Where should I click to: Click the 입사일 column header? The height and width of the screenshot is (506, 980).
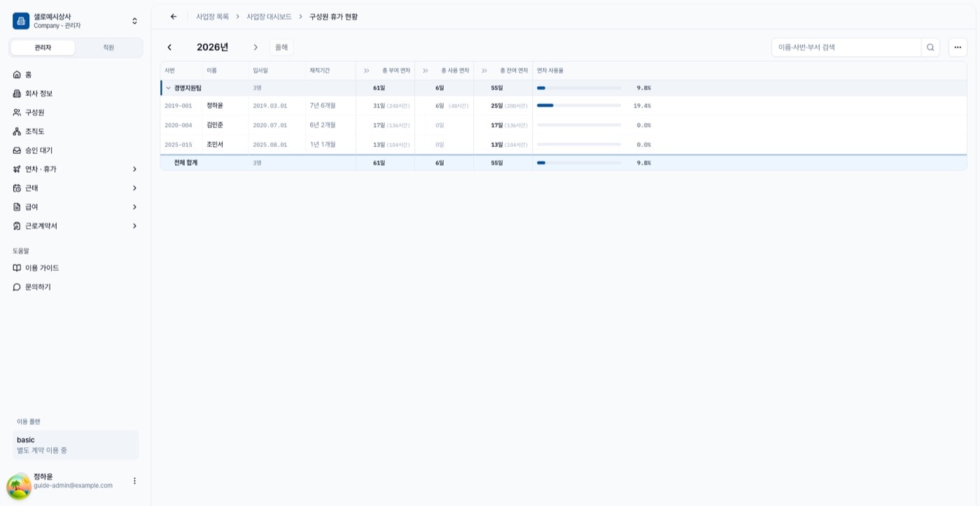(260, 71)
